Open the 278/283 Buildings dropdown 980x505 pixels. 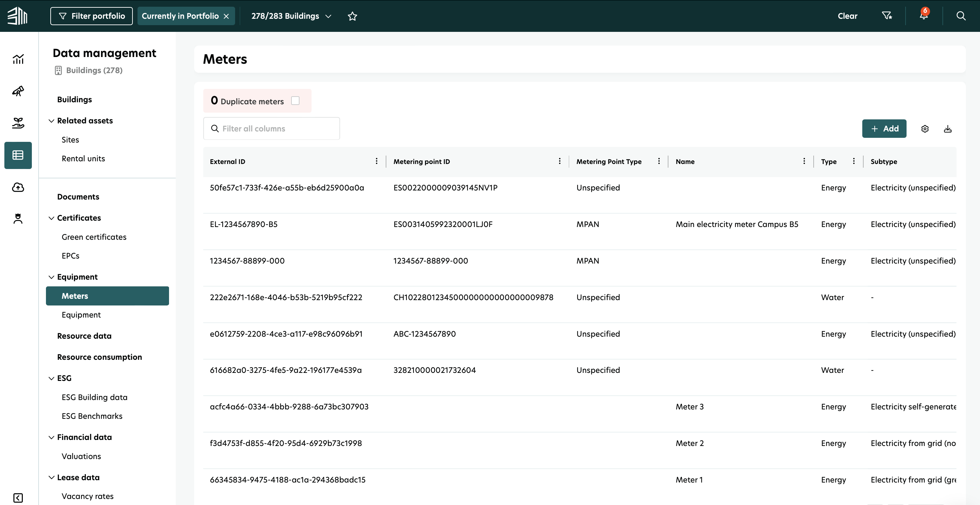tap(291, 16)
